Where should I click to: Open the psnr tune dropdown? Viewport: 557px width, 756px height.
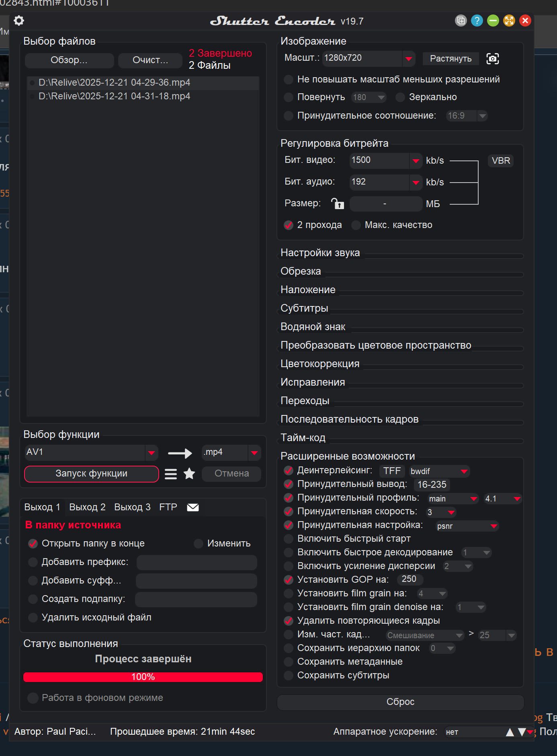[494, 526]
